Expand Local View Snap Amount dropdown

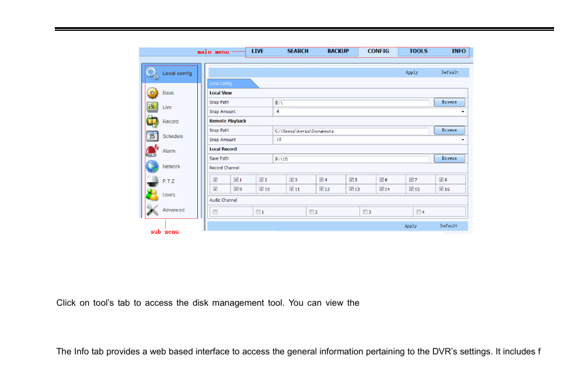(463, 112)
